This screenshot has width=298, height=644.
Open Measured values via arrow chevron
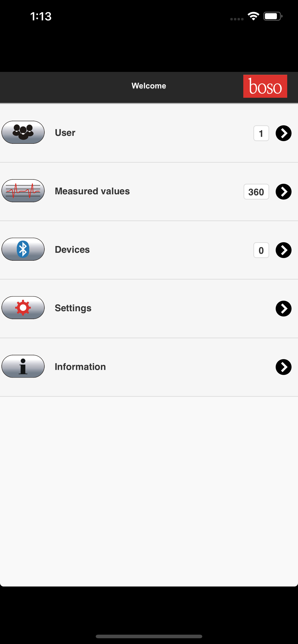283,192
